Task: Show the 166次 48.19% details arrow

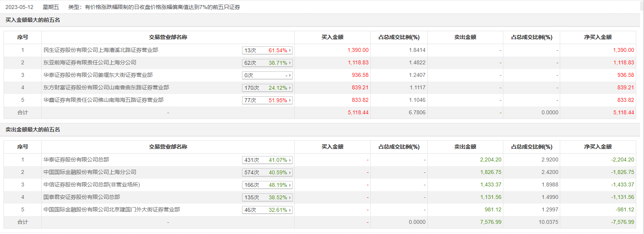Action: pyautogui.click(x=290, y=185)
